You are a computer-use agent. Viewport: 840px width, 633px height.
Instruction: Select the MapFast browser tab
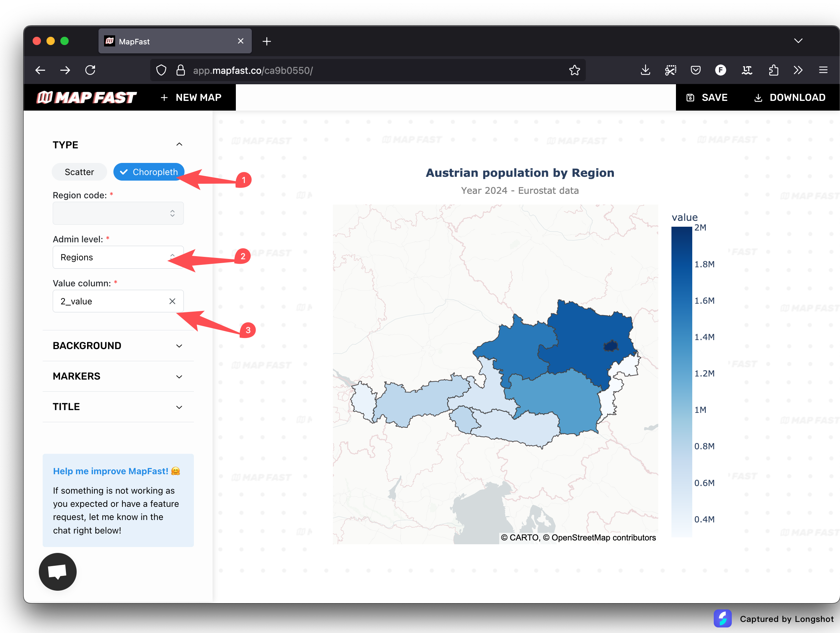pyautogui.click(x=175, y=41)
